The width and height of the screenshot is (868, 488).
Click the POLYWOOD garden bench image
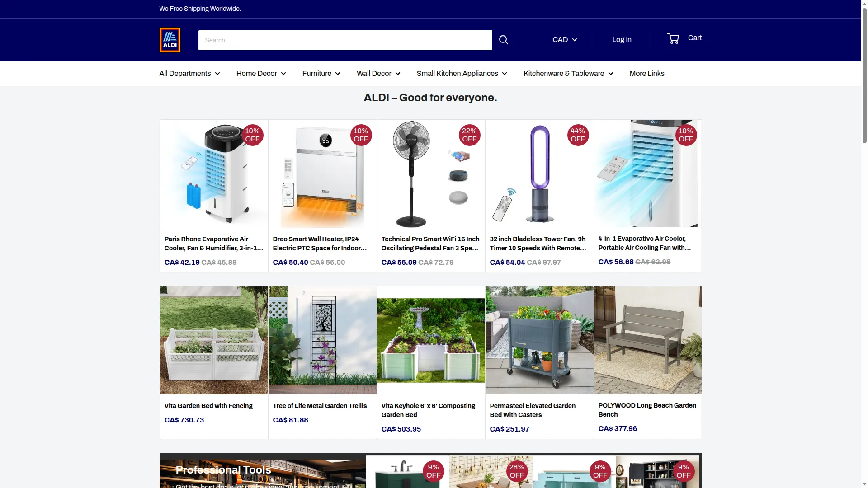[x=647, y=340]
